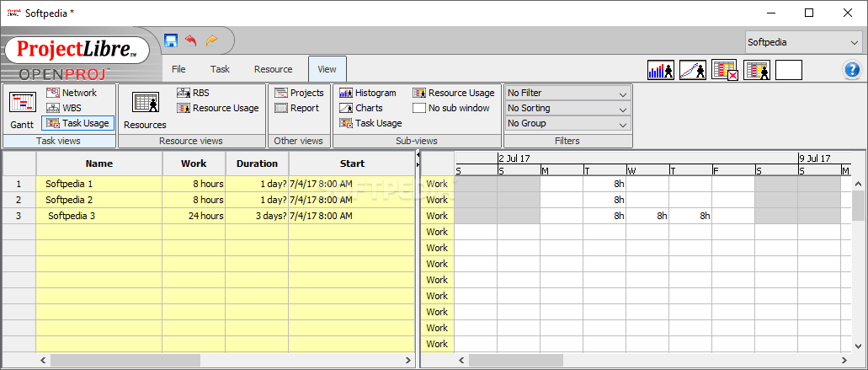Select row number 1 header
Viewport: 868px width, 370px height.
tap(19, 184)
